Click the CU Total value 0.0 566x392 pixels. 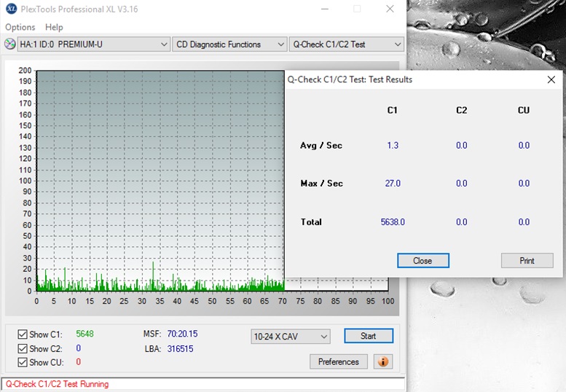pos(524,222)
